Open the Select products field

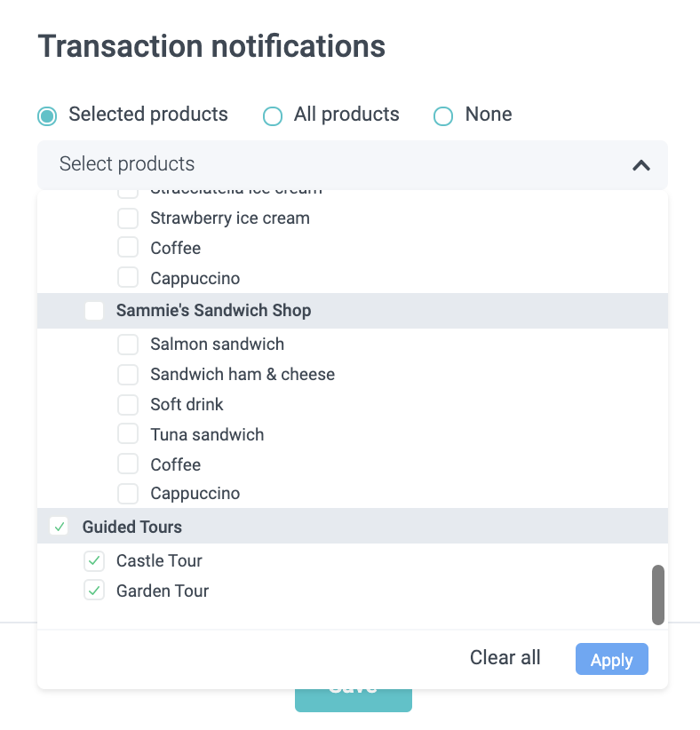point(338,165)
